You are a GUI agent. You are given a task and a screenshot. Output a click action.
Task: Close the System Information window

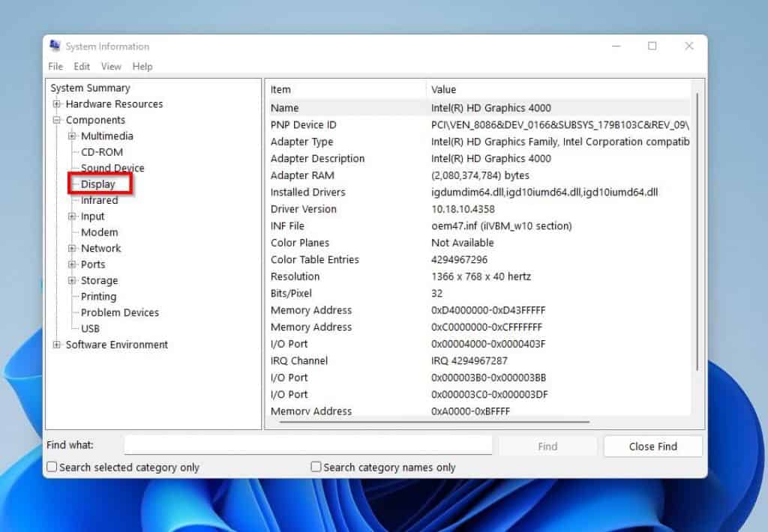pyautogui.click(x=688, y=46)
